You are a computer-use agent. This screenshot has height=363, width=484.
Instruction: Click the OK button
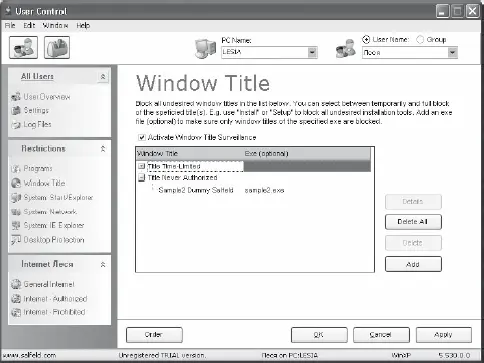(x=319, y=335)
